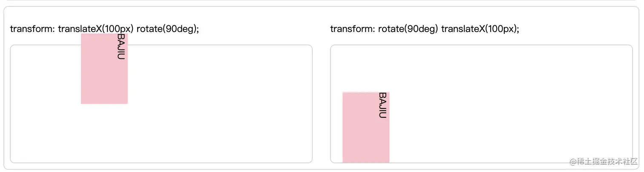Screen dimensions: 644x172
Task: Click rotate(90deg) in the left caption
Action: coord(167,29)
